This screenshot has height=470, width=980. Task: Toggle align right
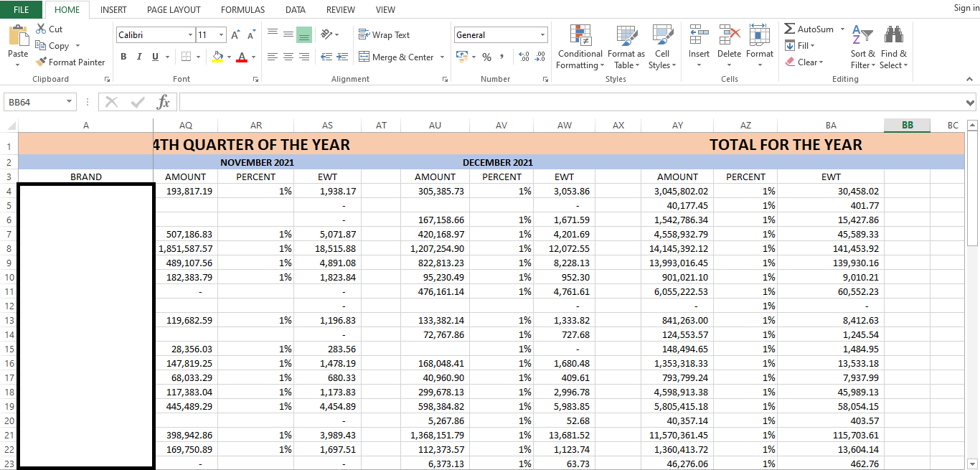304,57
